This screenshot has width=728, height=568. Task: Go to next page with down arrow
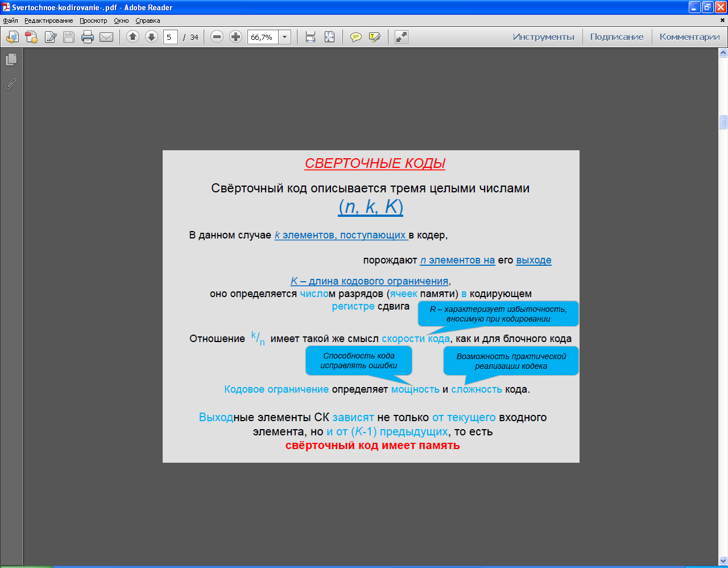(x=151, y=37)
